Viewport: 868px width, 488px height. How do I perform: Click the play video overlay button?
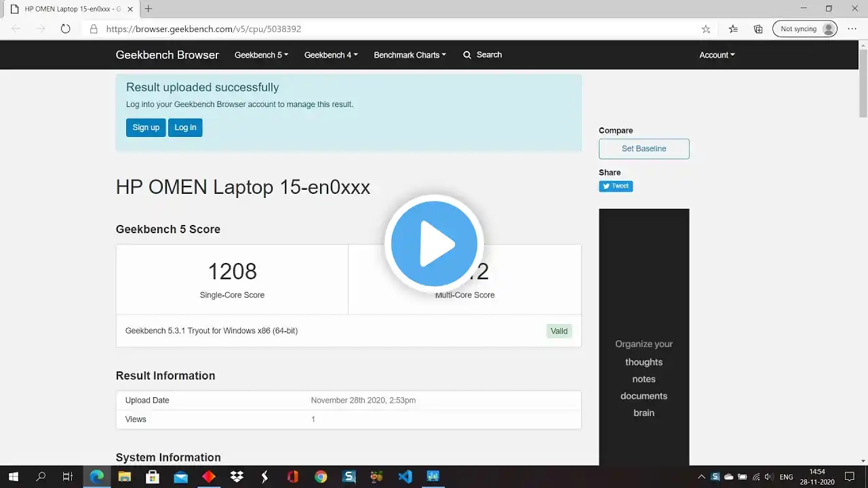[434, 244]
